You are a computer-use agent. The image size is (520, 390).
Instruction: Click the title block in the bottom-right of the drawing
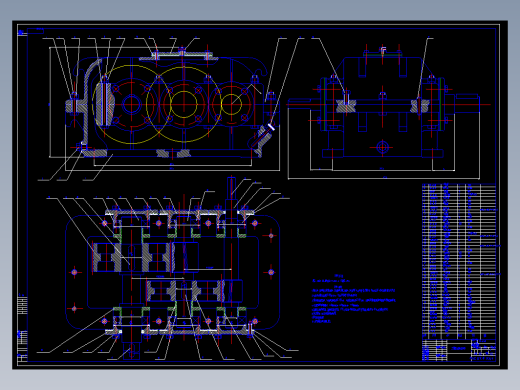[x=459, y=350]
